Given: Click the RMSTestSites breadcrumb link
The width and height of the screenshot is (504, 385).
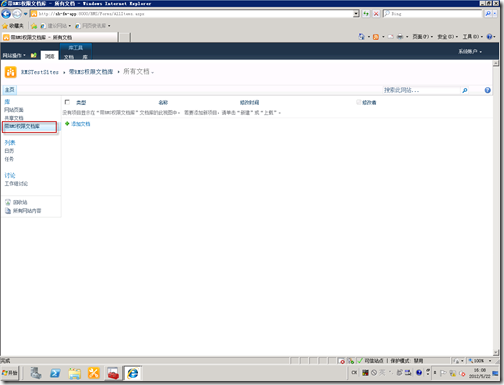Looking at the screenshot, I should click(x=40, y=72).
